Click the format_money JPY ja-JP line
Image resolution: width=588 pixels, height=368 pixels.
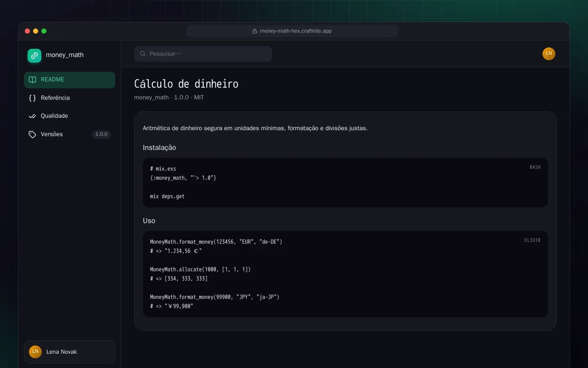(x=215, y=297)
